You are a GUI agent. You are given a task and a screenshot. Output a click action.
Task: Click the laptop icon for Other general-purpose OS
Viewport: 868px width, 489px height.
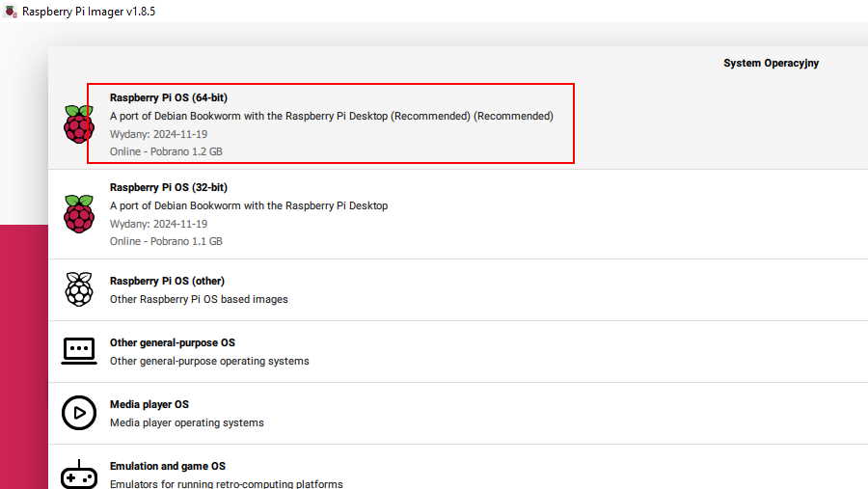(78, 351)
